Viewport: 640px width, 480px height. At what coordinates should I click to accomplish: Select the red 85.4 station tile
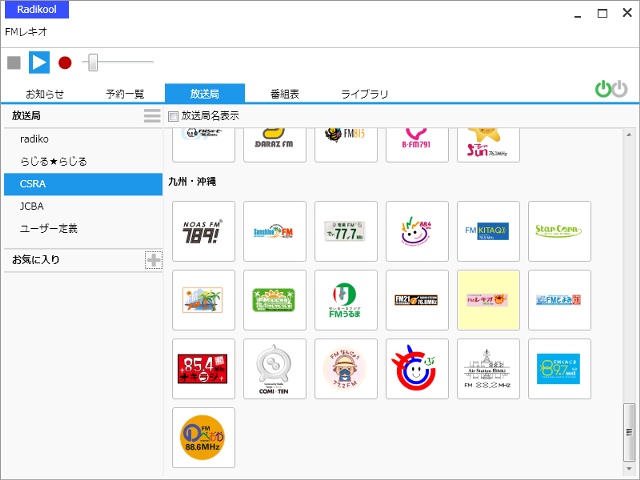point(204,369)
